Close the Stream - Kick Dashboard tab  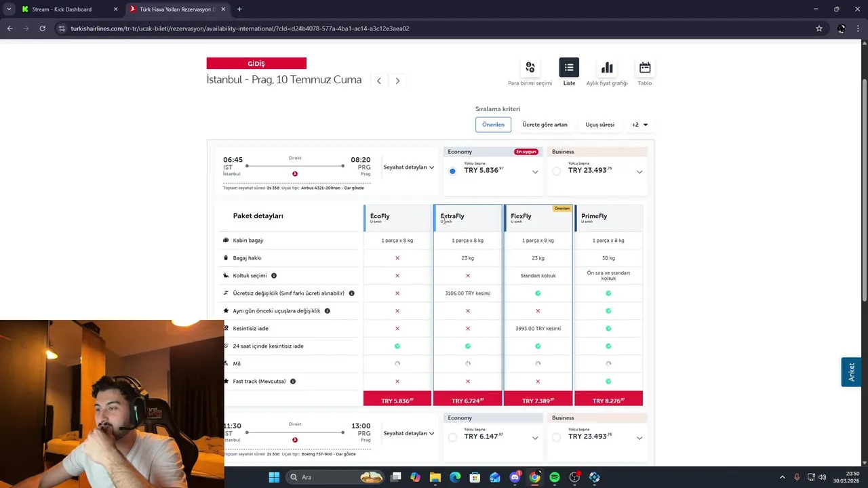pyautogui.click(x=115, y=9)
